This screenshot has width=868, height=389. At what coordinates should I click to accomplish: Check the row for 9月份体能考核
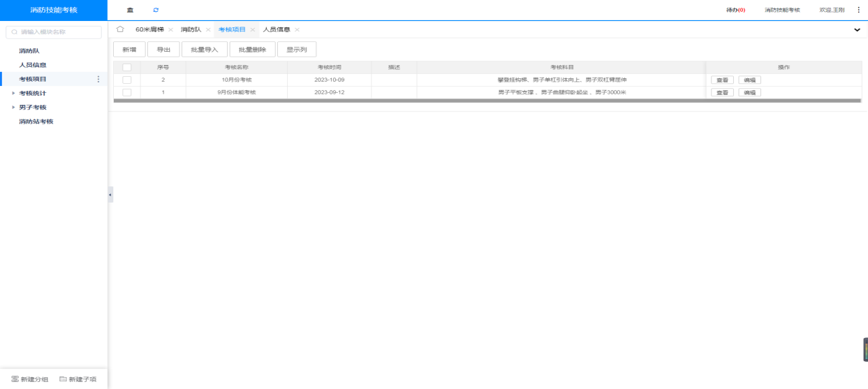click(x=126, y=92)
